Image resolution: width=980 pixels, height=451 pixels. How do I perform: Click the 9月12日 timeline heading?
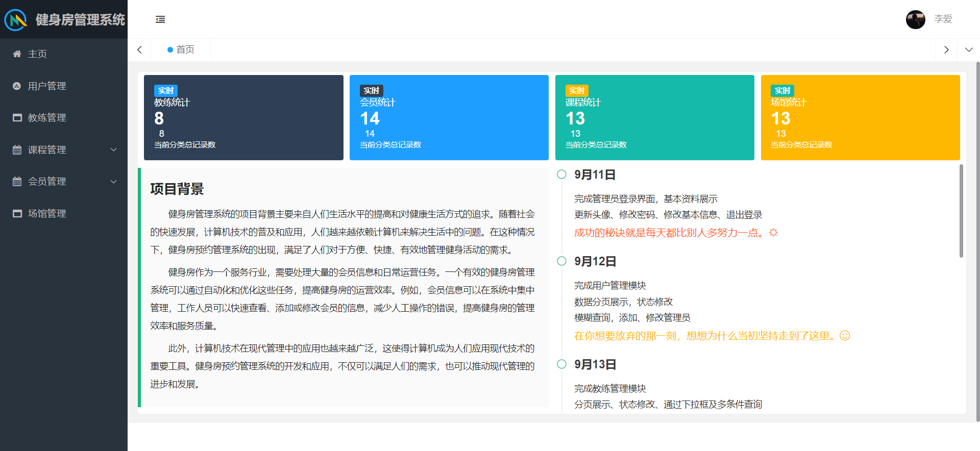click(x=595, y=261)
